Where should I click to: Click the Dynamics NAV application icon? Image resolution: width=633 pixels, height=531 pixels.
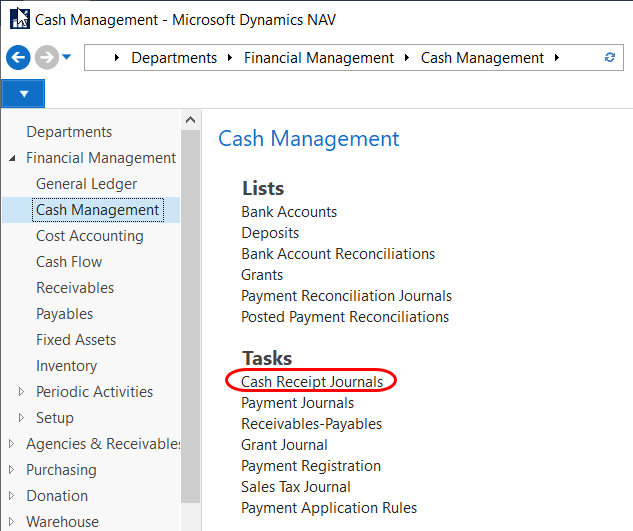pyautogui.click(x=18, y=19)
